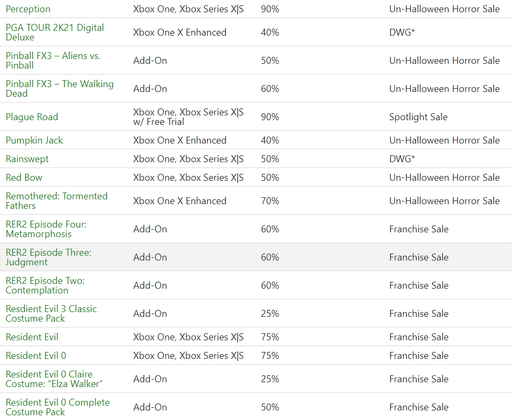Open Resident Evil 0 Complete Costume Pack
The image size is (521, 420).
pos(57,407)
